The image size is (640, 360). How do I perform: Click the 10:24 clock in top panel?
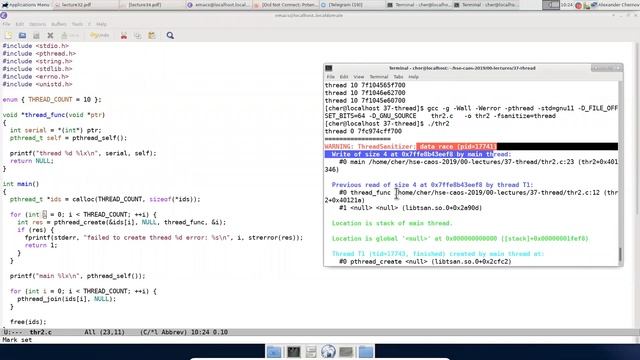[567, 5]
